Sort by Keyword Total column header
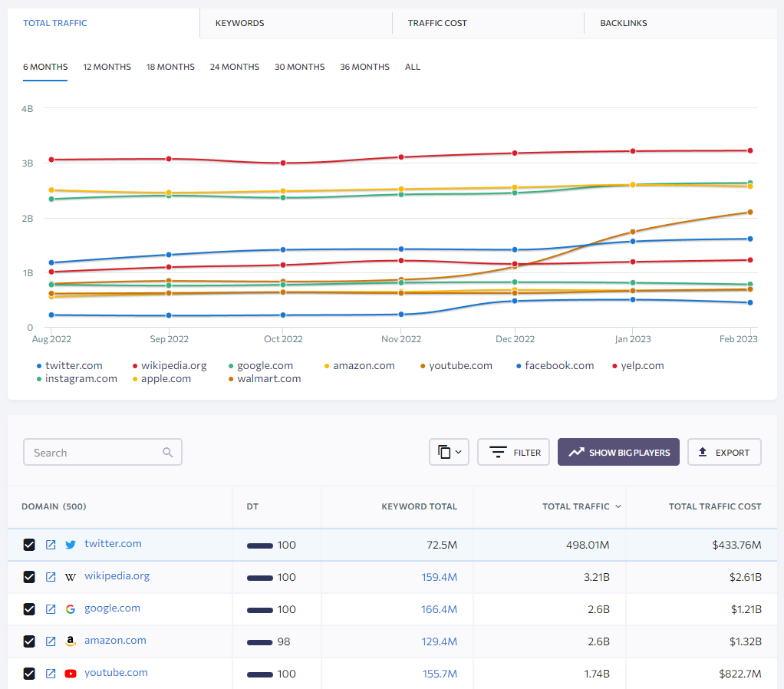Image resolution: width=784 pixels, height=689 pixels. [419, 506]
